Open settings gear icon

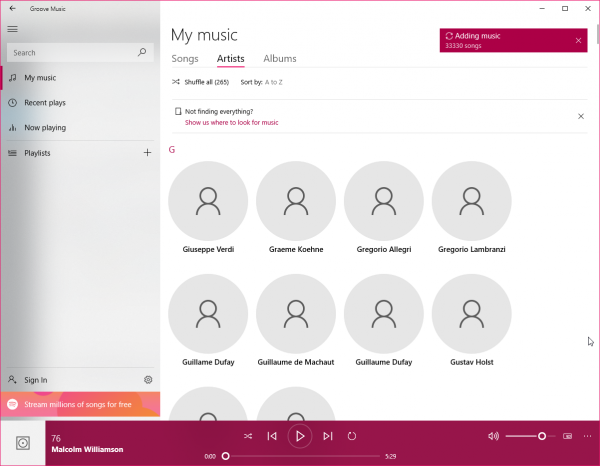pos(148,380)
